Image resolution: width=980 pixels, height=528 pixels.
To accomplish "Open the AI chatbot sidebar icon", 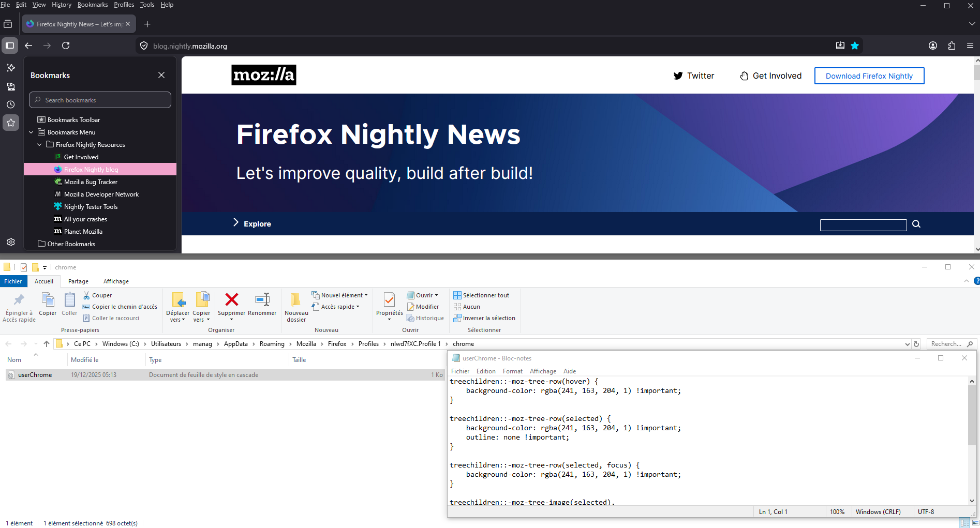I will (x=10, y=68).
